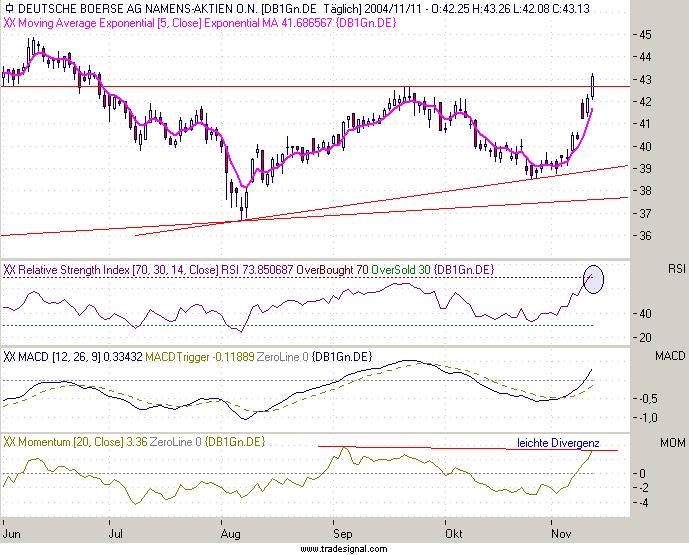The image size is (689, 555).
Task: Click the Momentum [20, Close] 3.36 label
Action: pyautogui.click(x=83, y=441)
